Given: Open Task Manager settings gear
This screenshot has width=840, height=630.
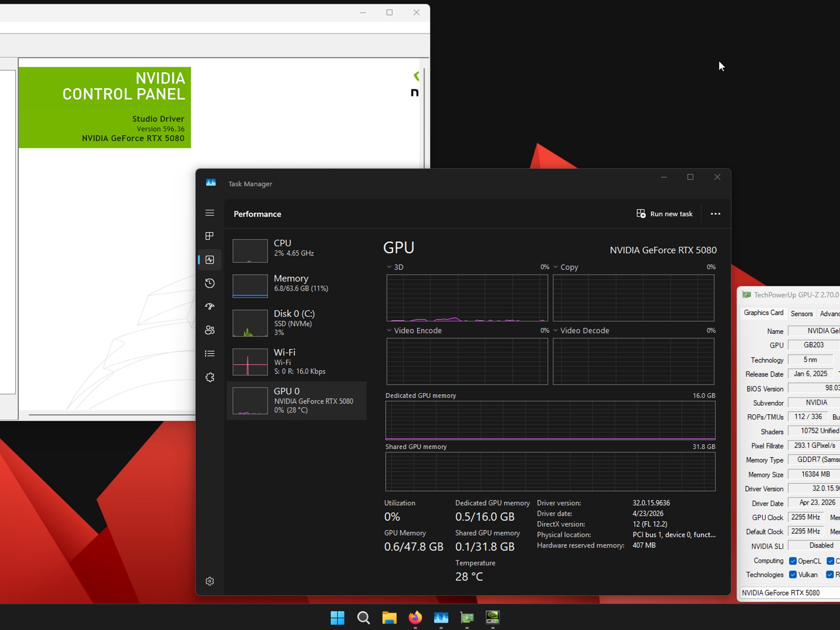Looking at the screenshot, I should [210, 581].
